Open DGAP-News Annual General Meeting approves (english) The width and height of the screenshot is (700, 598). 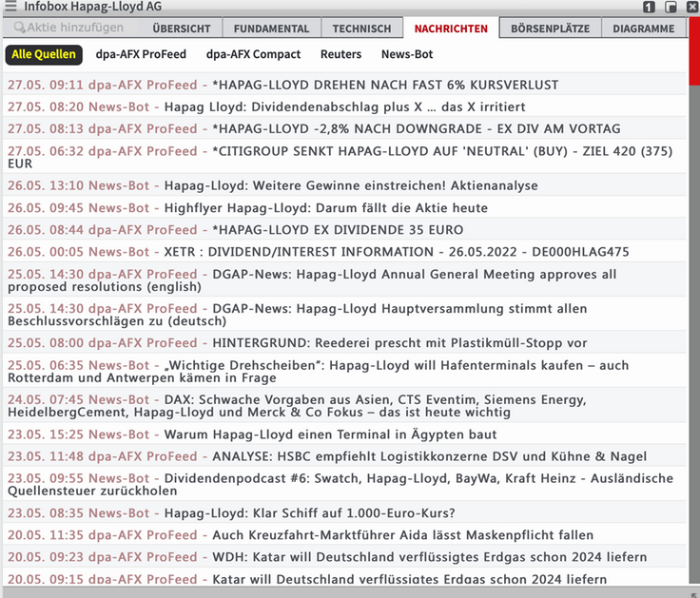344,280
